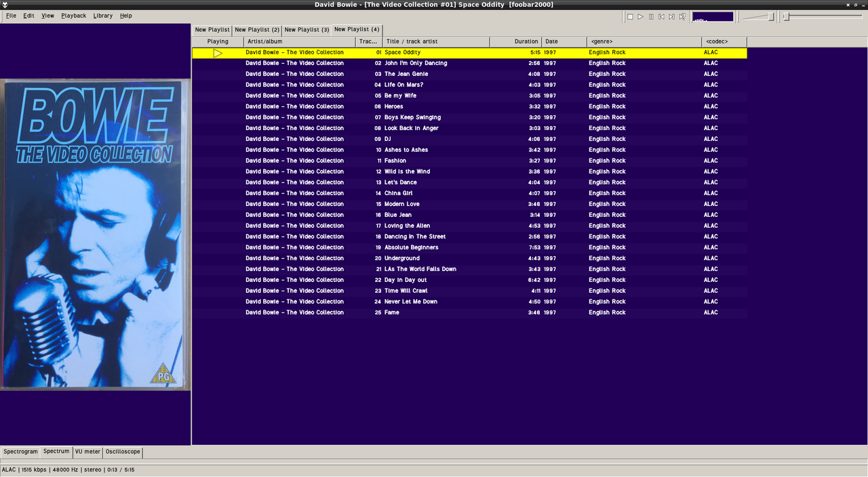Click the Stop playback button

pos(630,16)
